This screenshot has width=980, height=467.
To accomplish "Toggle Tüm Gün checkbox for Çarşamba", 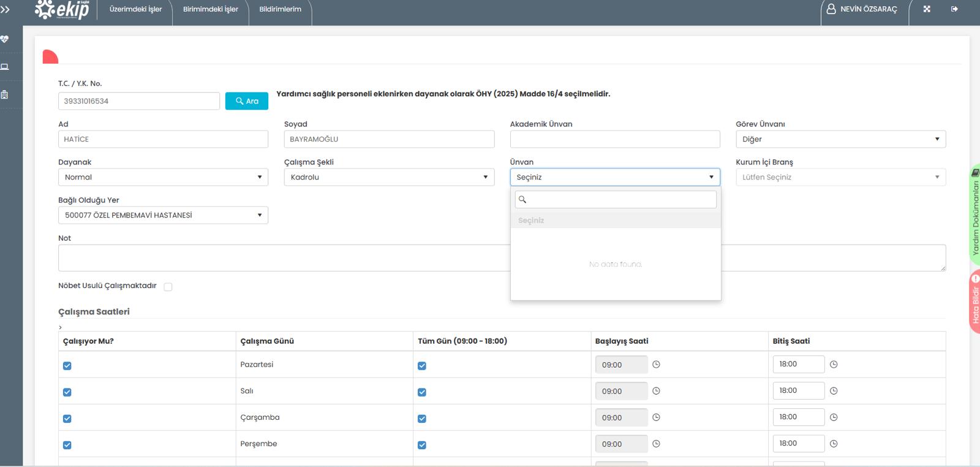I will point(422,419).
